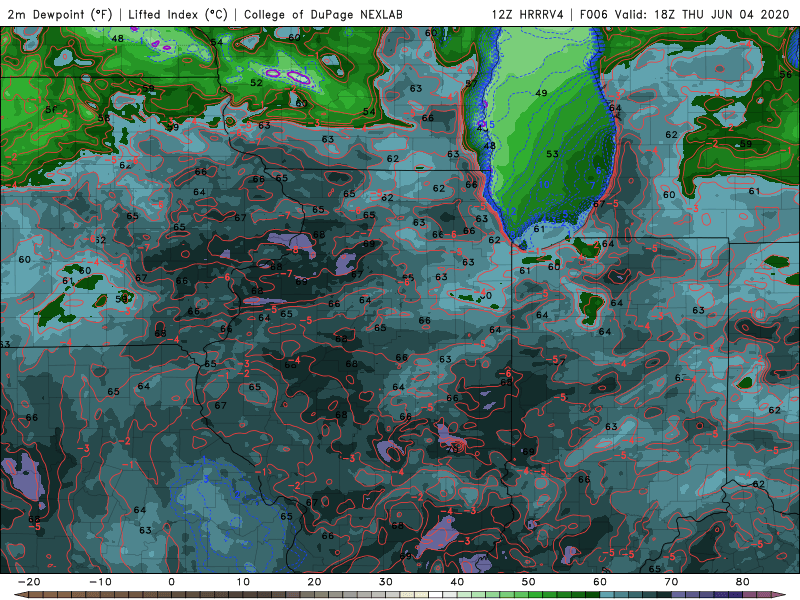This screenshot has width=800, height=600.
Task: Click the blue "12" lifted index contour label
Action: [x=510, y=212]
